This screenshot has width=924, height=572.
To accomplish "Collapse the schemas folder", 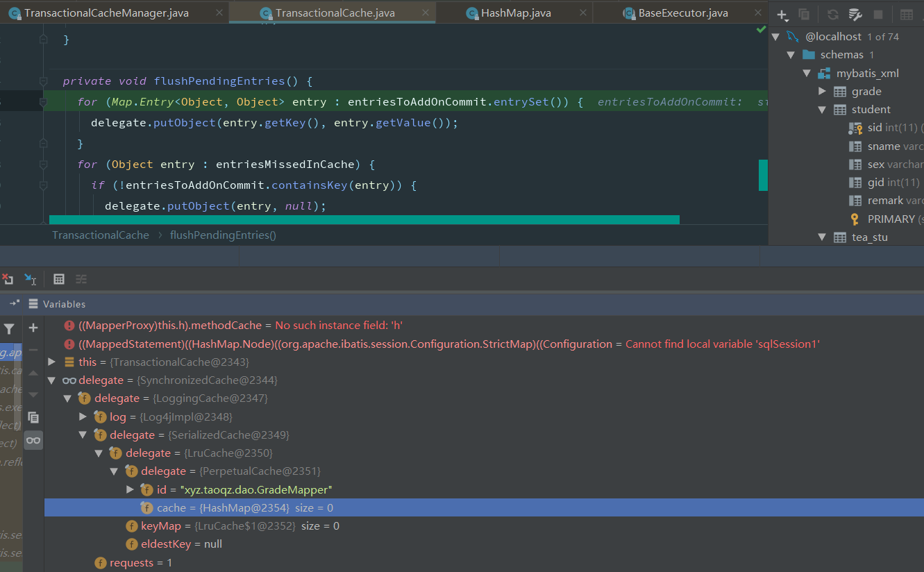I will 791,55.
